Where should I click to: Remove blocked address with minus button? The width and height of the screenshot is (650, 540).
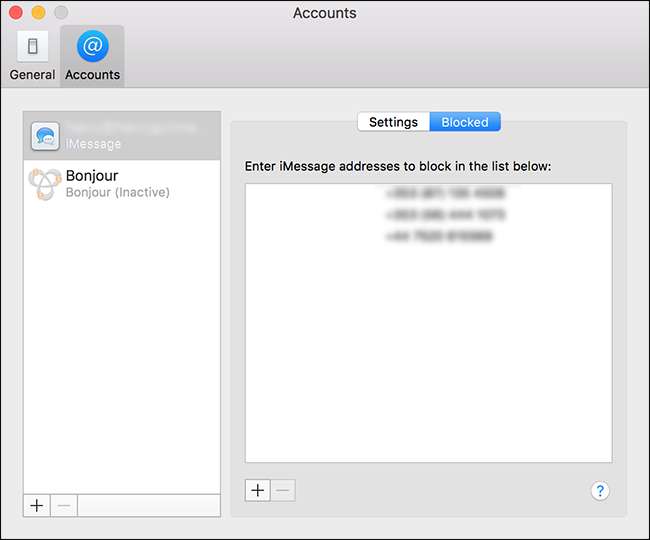point(283,490)
